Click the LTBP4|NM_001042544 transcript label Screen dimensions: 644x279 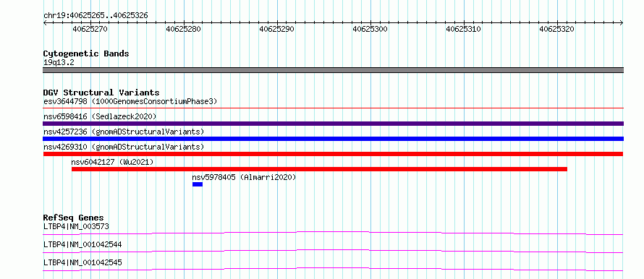click(x=82, y=244)
